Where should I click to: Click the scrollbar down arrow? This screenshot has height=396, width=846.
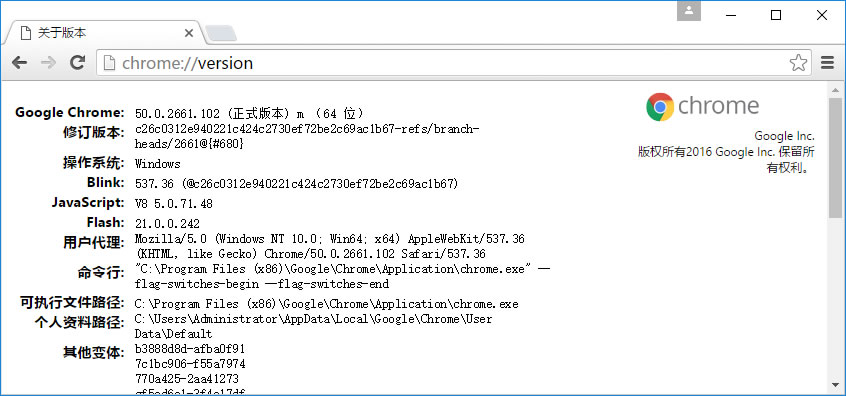coord(836,387)
